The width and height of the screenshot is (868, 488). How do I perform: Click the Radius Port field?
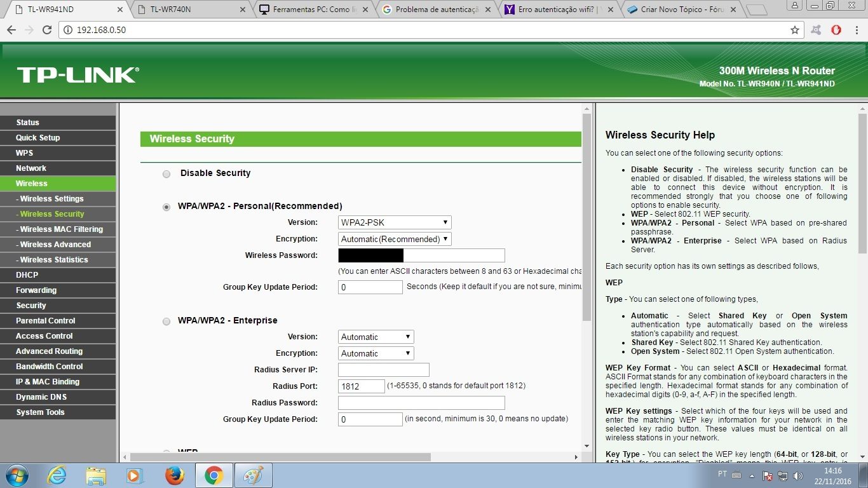pyautogui.click(x=362, y=386)
